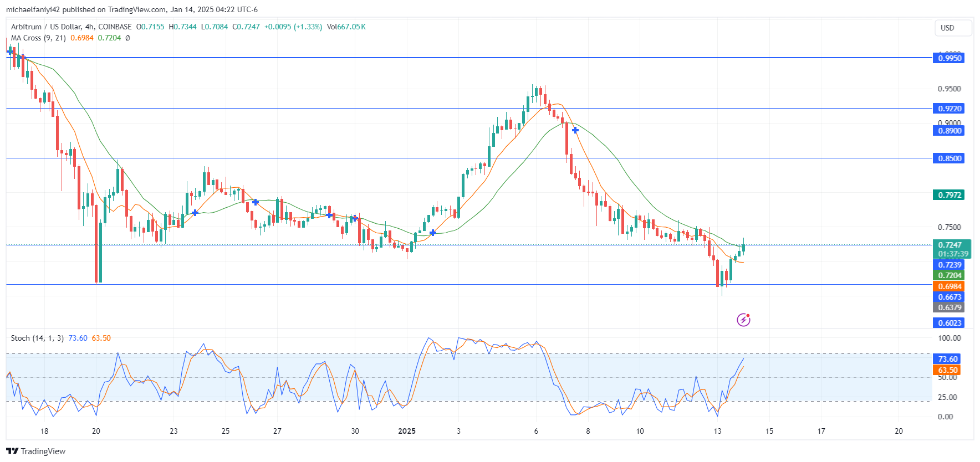The width and height of the screenshot is (980, 462).
Task: Click the blue 0.9950 price label
Action: pos(949,58)
